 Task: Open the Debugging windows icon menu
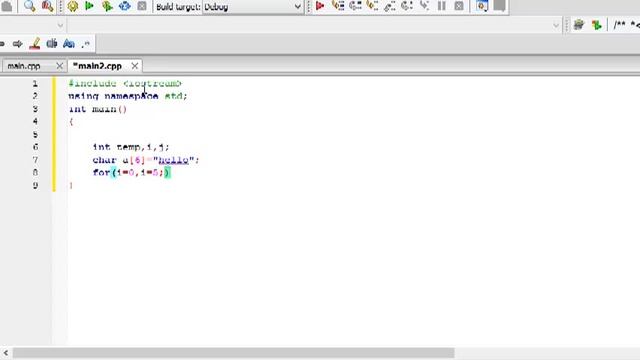click(x=482, y=6)
